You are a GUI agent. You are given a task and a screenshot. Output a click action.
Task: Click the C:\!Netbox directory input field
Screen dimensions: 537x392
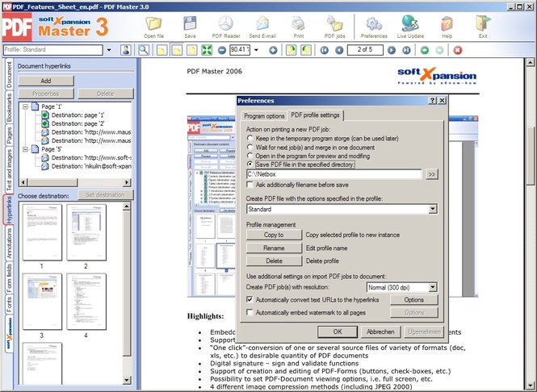point(334,174)
